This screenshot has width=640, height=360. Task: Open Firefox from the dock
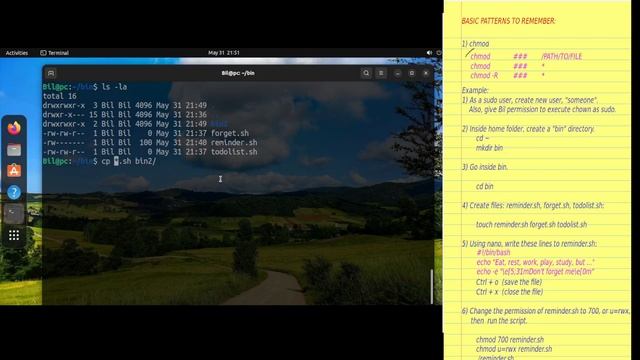pos(14,128)
